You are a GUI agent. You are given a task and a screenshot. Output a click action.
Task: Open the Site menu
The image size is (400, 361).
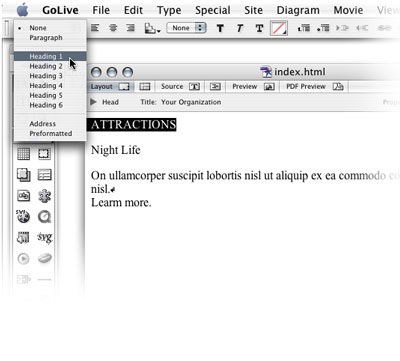[x=253, y=10]
